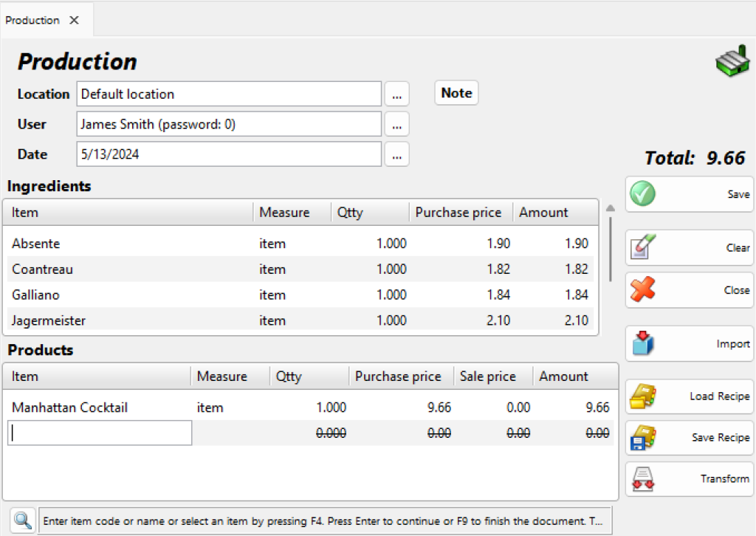Click the Transform icon
This screenshot has width=756, height=536.
[x=643, y=479]
